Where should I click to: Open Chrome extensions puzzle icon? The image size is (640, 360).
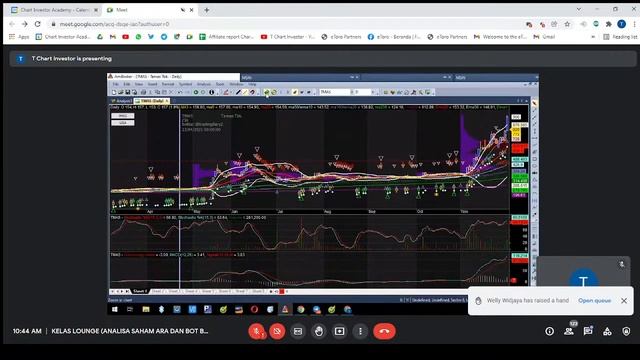pos(609,24)
